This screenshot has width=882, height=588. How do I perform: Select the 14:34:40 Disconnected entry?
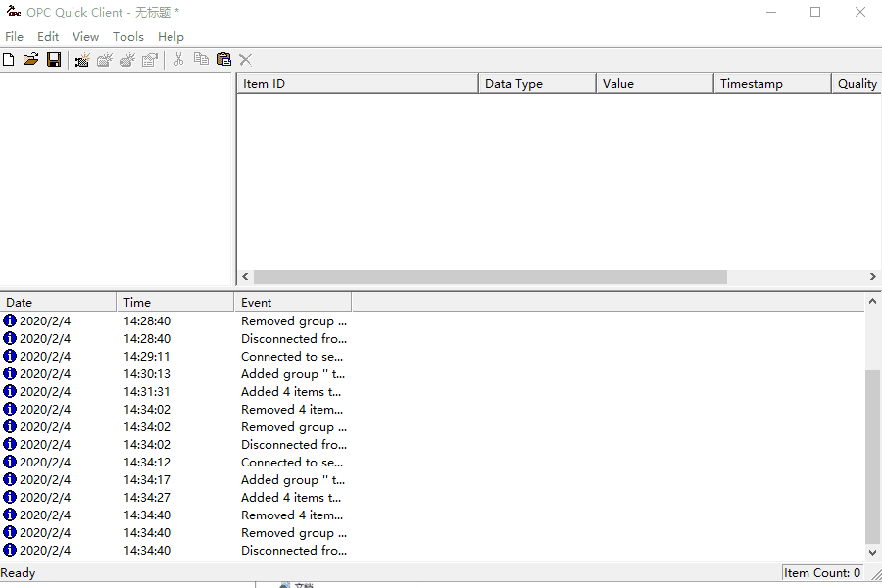175,551
